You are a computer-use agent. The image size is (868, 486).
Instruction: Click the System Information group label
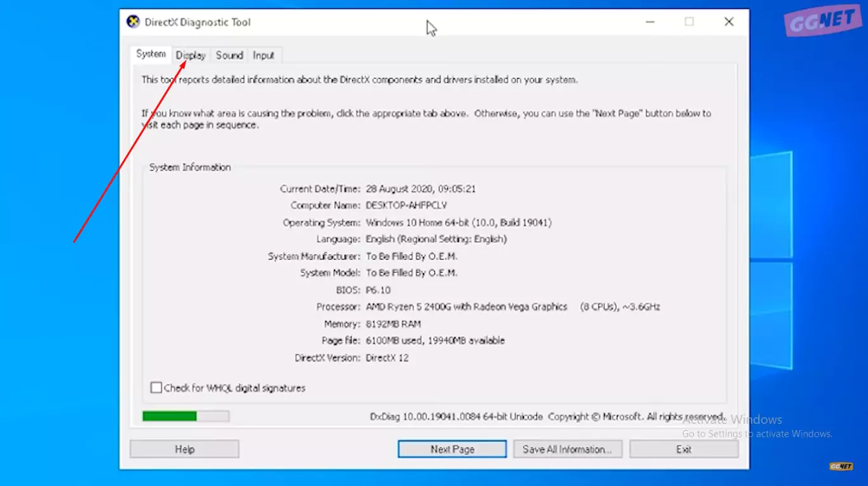click(x=189, y=167)
